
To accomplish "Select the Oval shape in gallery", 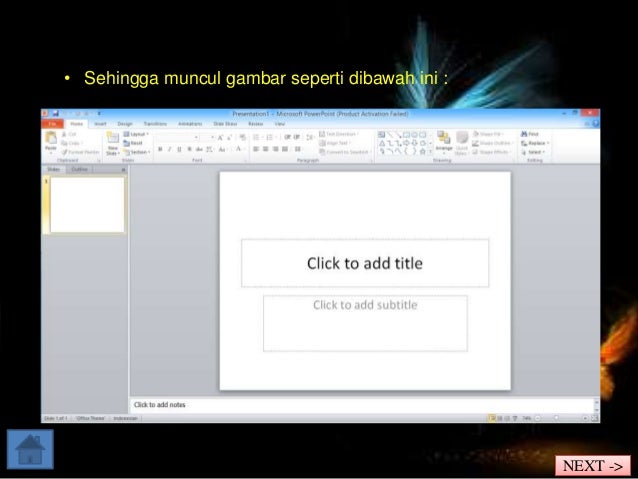I will pos(414,134).
